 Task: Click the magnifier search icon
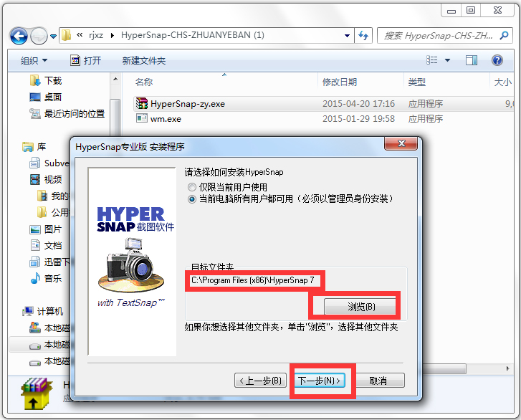coord(504,35)
